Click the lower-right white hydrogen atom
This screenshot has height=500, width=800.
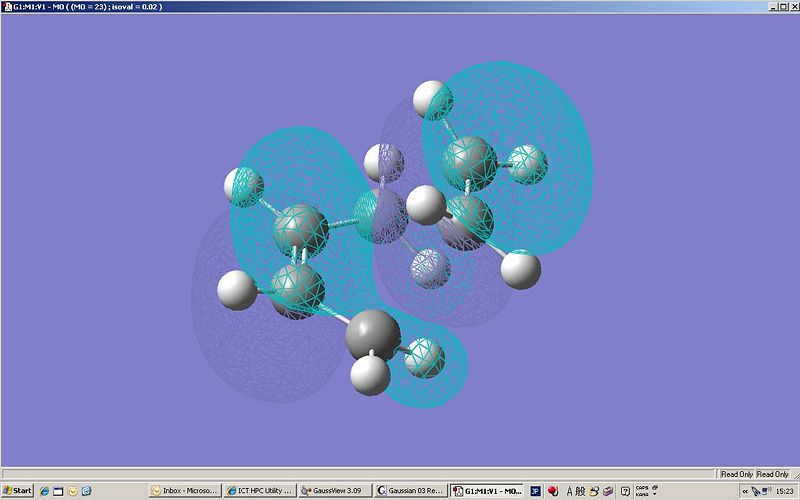point(520,269)
